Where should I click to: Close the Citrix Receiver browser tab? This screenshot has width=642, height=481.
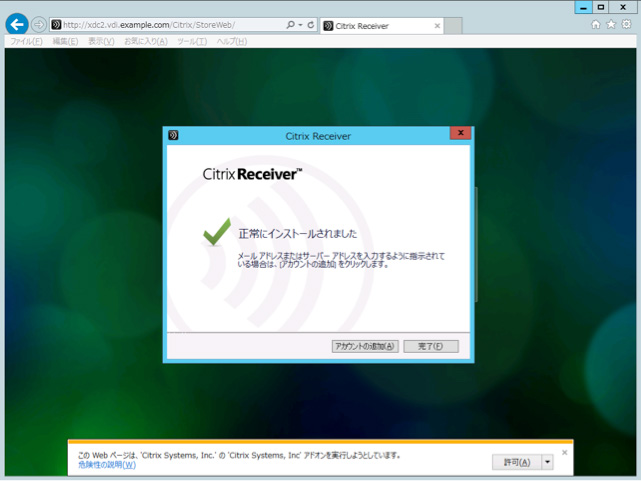[437, 26]
